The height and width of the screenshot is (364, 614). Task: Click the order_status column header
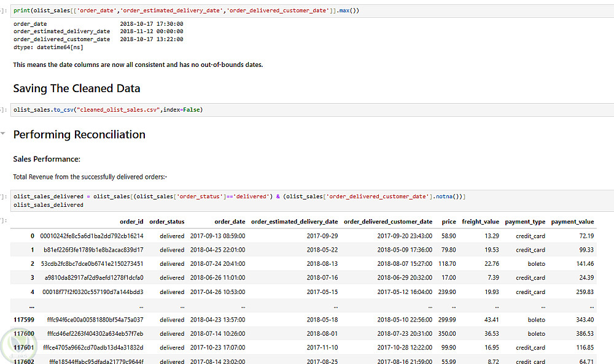166,222
